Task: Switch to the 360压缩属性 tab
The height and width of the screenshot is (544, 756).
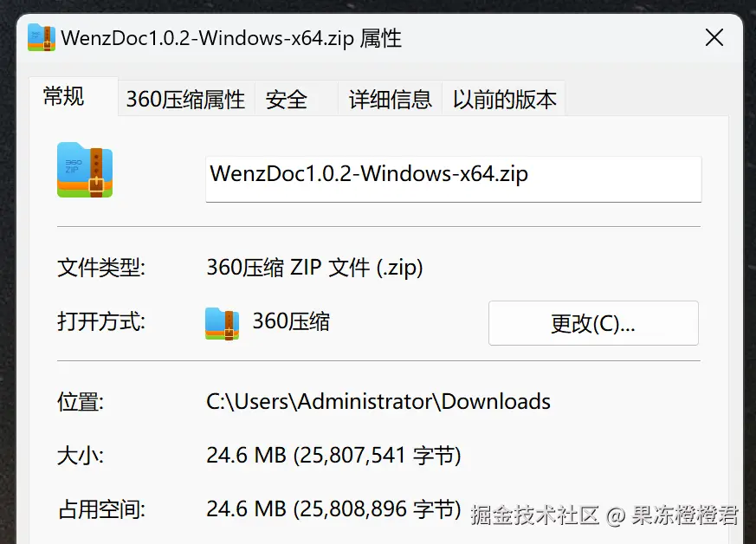Action: click(185, 100)
